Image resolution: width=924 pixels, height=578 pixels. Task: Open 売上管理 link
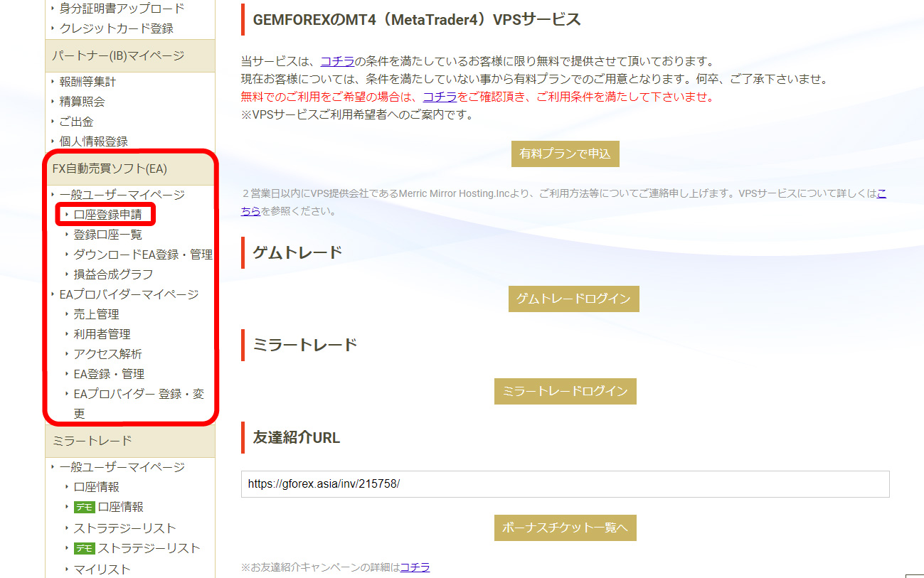[97, 314]
